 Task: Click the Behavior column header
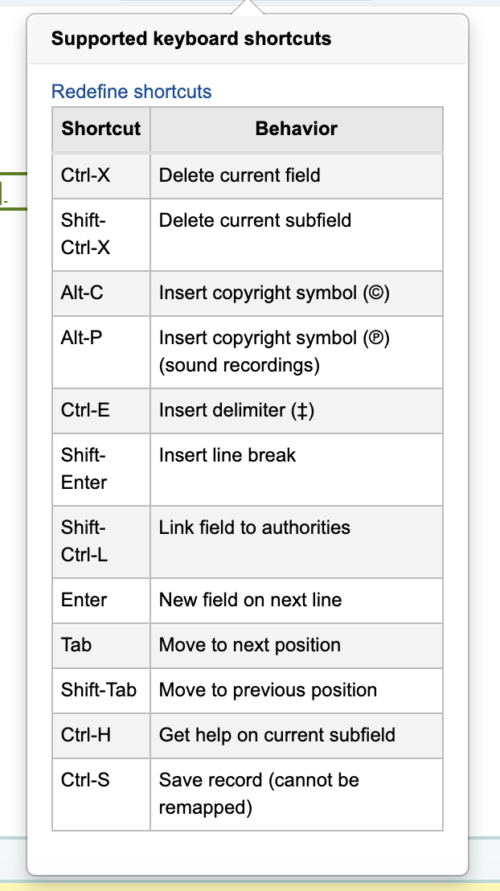tap(296, 129)
